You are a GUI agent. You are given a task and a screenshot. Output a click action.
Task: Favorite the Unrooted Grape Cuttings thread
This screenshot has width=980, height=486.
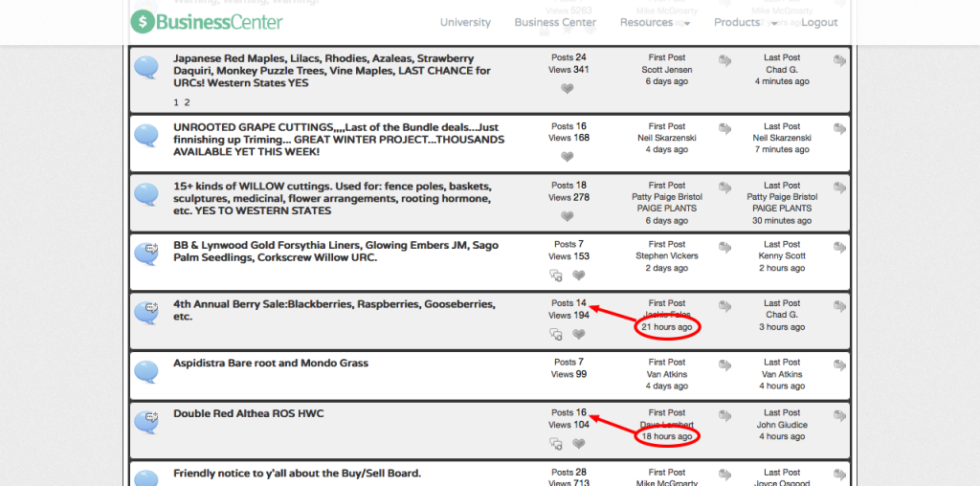coord(567,157)
